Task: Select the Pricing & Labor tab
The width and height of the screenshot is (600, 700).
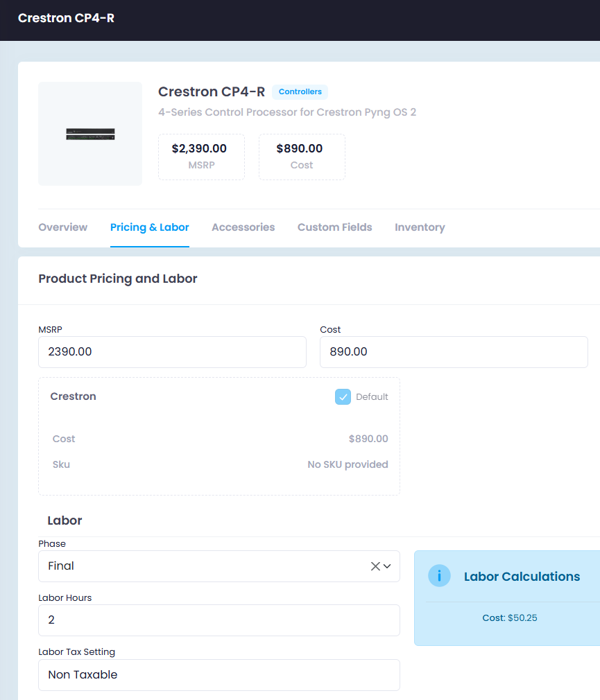Action: pos(150,227)
